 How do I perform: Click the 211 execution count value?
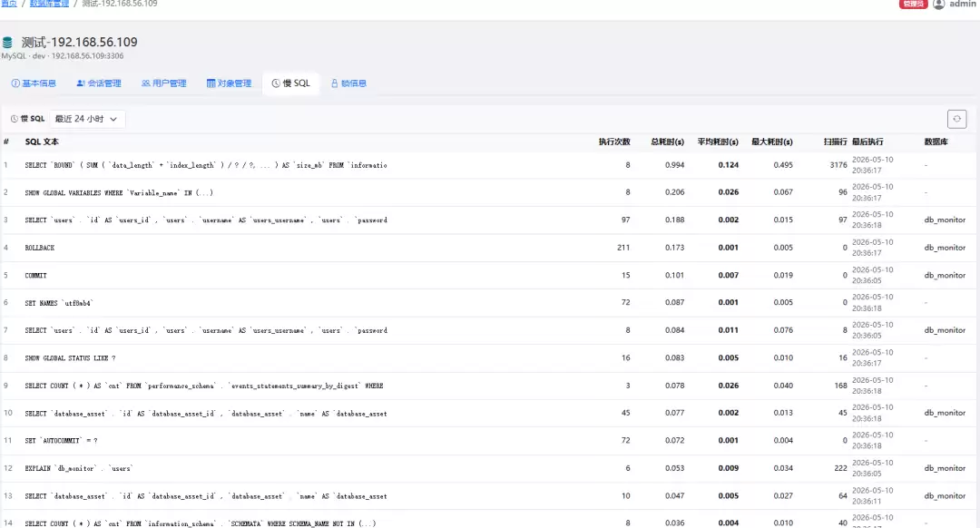(x=623, y=248)
